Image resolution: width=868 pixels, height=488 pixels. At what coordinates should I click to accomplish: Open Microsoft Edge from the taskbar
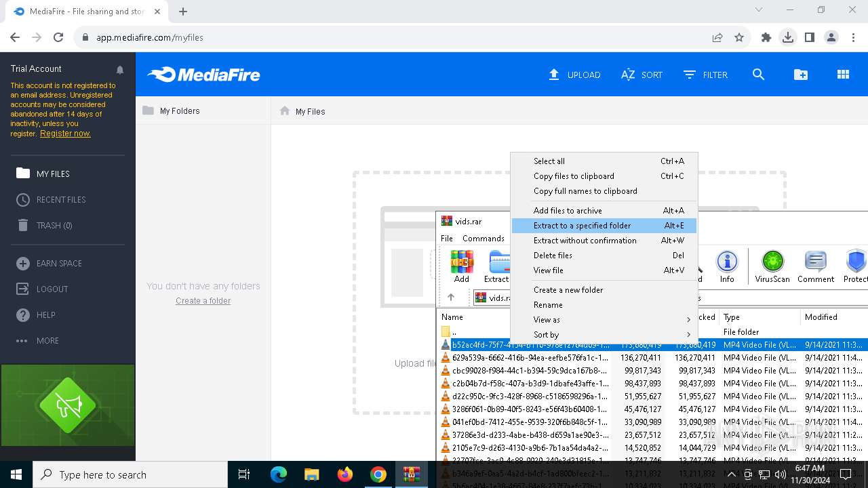point(279,474)
